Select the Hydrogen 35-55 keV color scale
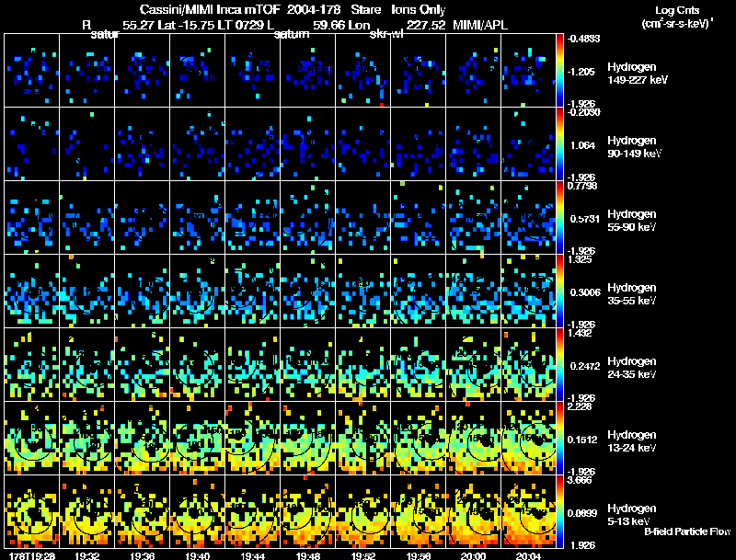736x560 pixels. click(561, 291)
